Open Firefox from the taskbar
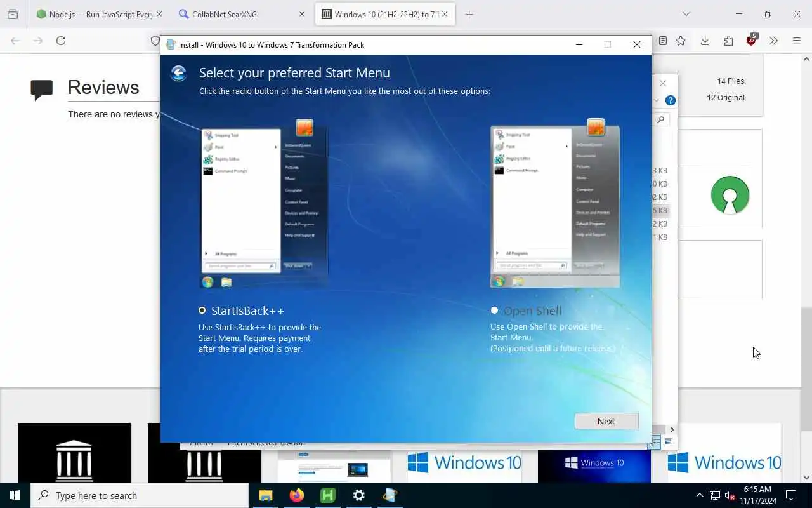Viewport: 812px width, 508px height. (x=296, y=495)
